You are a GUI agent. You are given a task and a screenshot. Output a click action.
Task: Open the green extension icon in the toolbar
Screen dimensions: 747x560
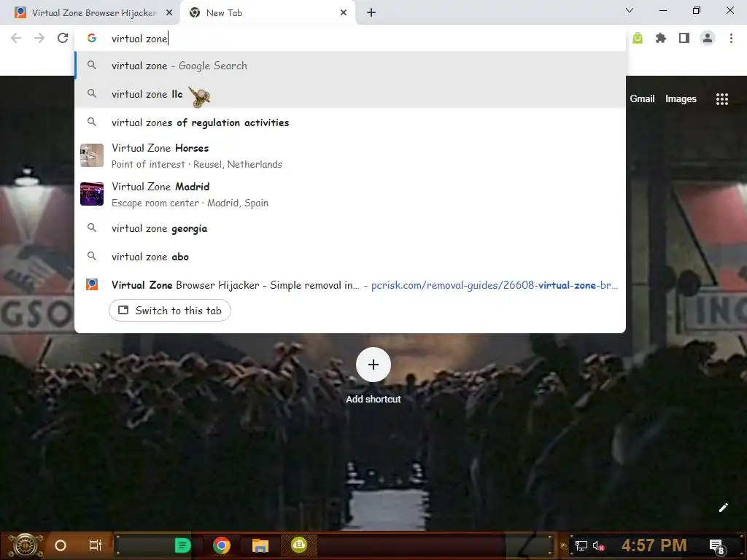click(638, 38)
